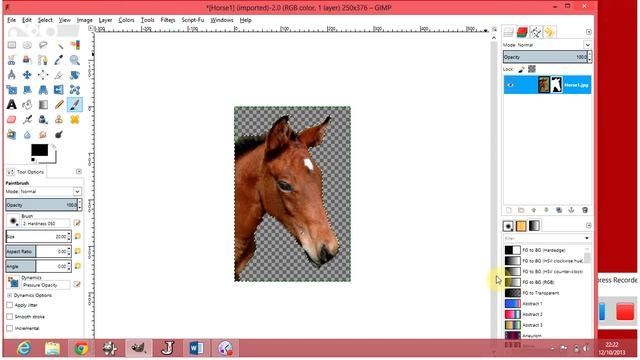
Task: Switch to the Channels tab
Action: tap(522, 32)
